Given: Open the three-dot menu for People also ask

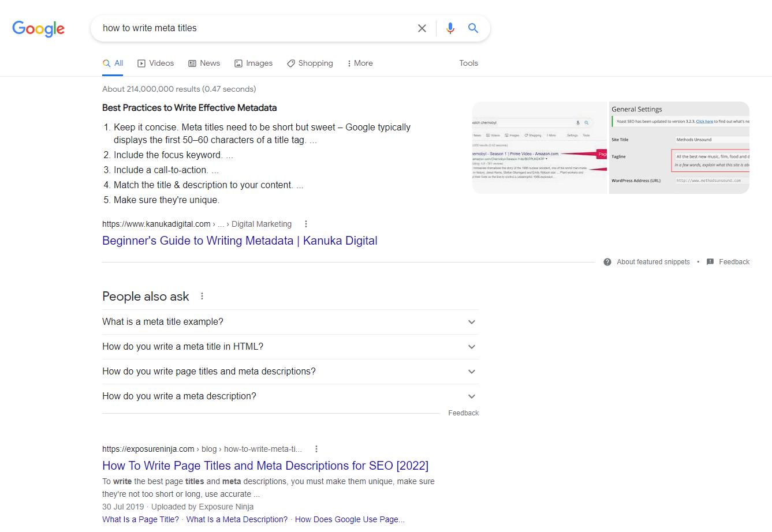Looking at the screenshot, I should (202, 295).
